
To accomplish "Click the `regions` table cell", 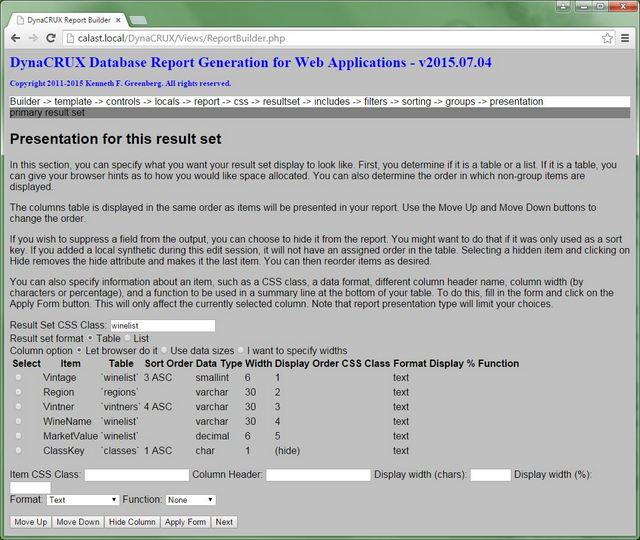I will tap(119, 392).
